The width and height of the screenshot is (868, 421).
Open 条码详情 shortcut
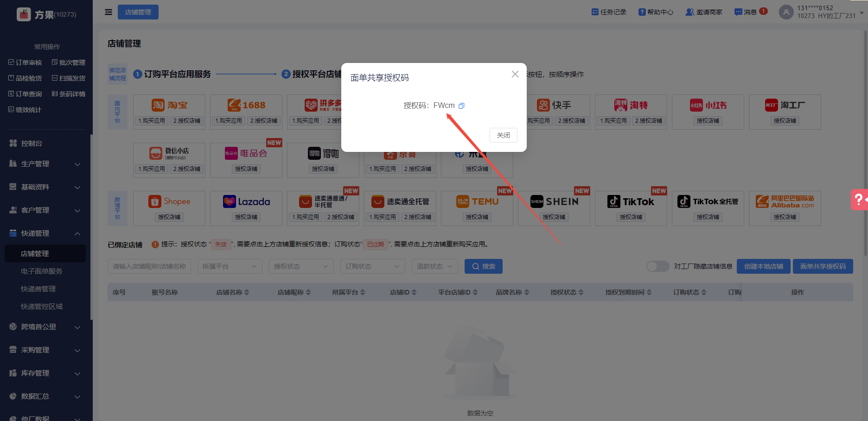[x=69, y=94]
